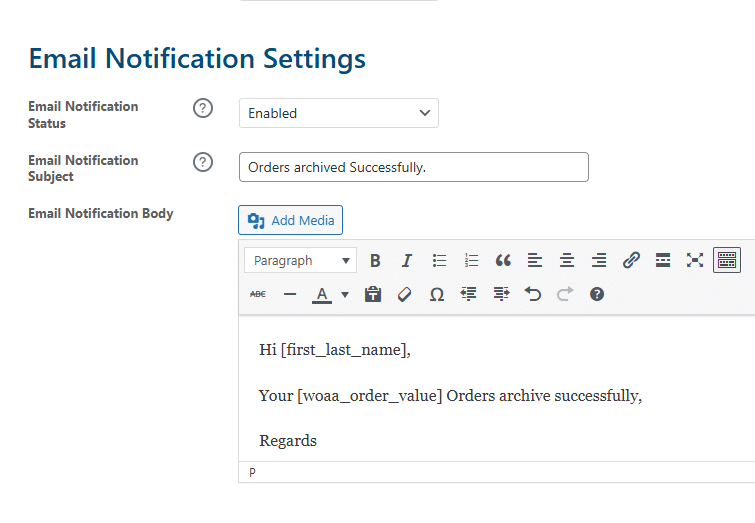Show help tooltip for Email Notification Subject

click(203, 162)
